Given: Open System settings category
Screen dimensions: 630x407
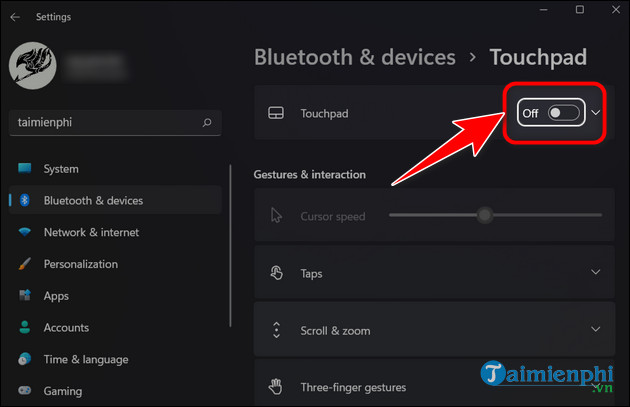Looking at the screenshot, I should (x=115, y=169).
